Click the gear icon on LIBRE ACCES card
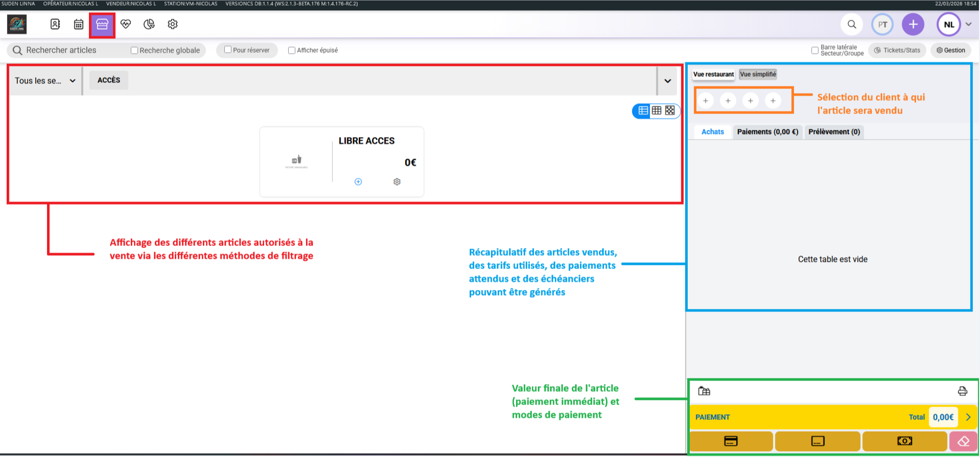The image size is (980, 458). click(397, 182)
